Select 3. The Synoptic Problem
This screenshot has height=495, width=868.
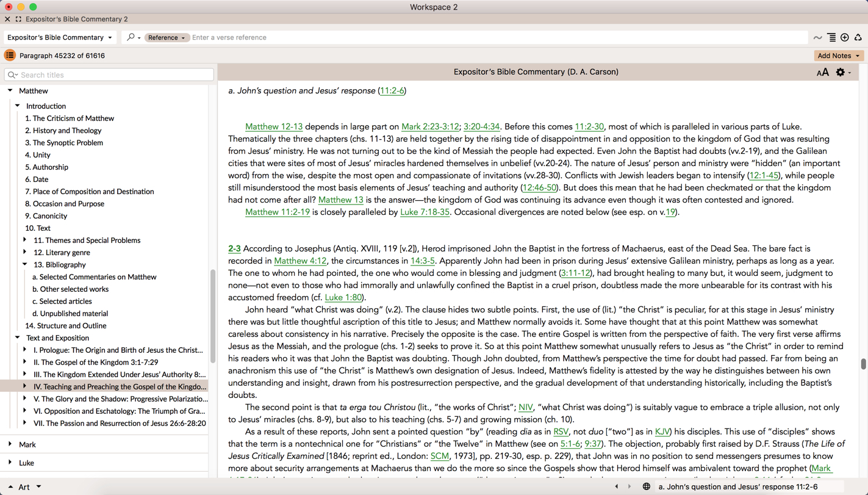pyautogui.click(x=64, y=143)
